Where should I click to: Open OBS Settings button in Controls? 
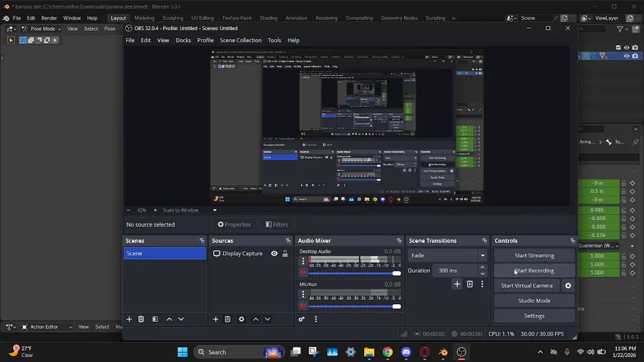[x=535, y=316]
